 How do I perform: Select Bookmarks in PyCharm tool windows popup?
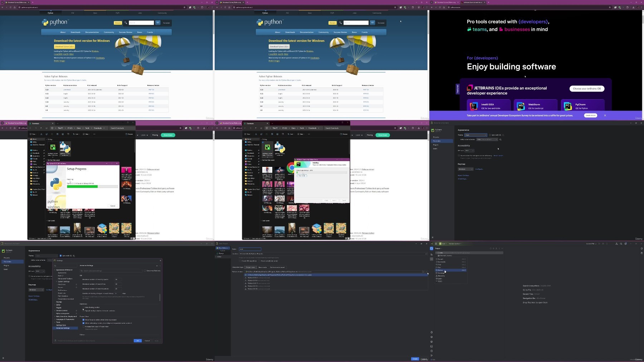tap(451, 262)
